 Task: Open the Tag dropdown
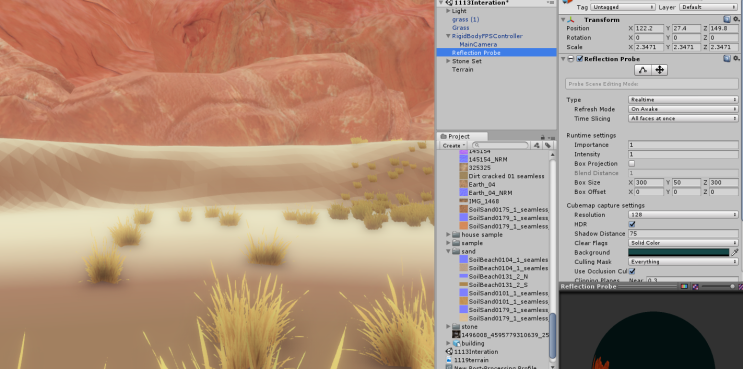624,7
